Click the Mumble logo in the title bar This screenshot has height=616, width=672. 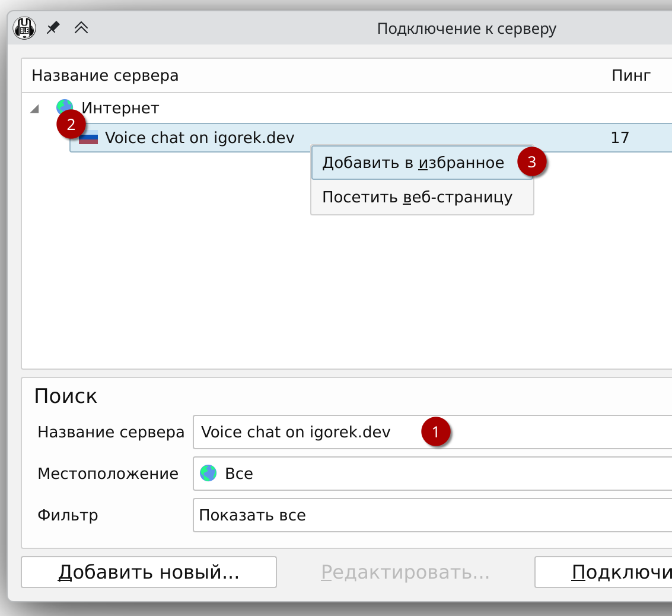click(24, 27)
